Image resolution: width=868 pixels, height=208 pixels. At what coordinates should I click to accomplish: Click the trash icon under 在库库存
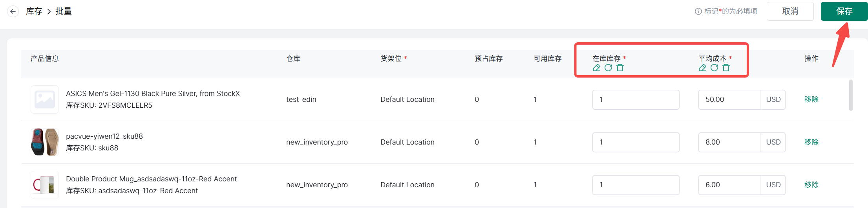pos(620,68)
